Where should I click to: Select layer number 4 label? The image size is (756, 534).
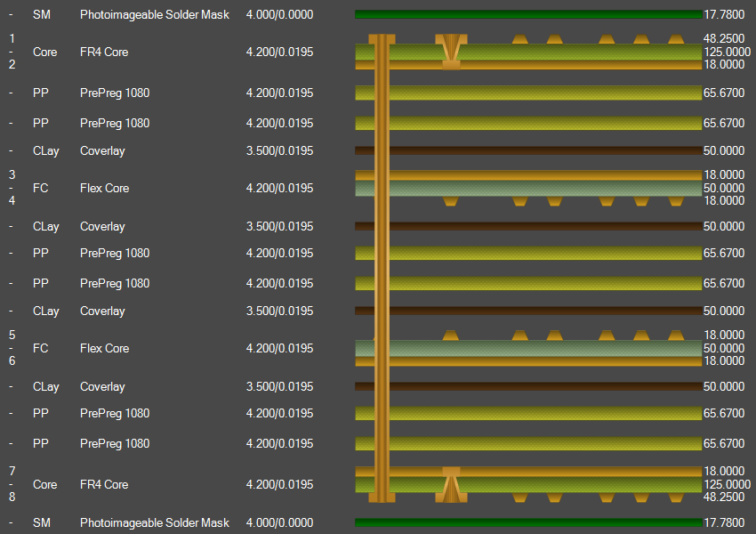(12, 200)
